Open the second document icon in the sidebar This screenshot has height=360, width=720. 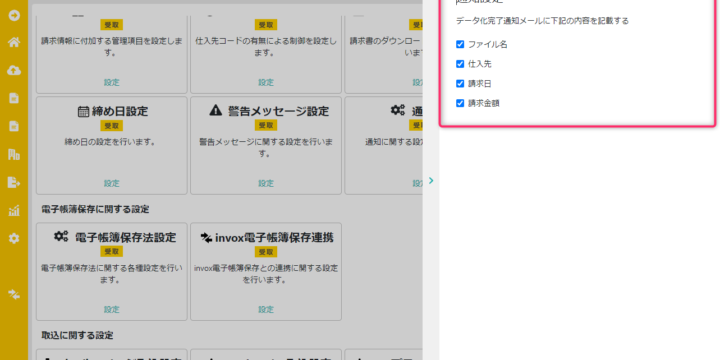coord(14,126)
